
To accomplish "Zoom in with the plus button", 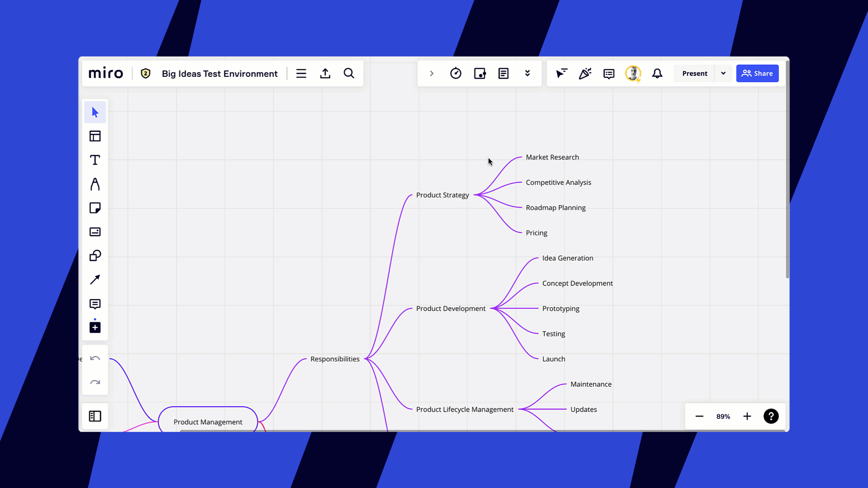I will (x=747, y=416).
